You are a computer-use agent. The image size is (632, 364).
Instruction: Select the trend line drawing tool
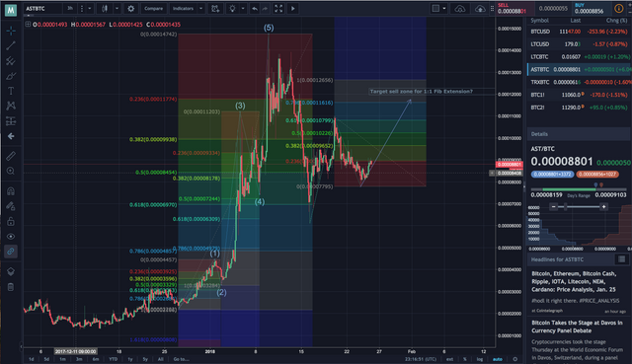pyautogui.click(x=11, y=46)
